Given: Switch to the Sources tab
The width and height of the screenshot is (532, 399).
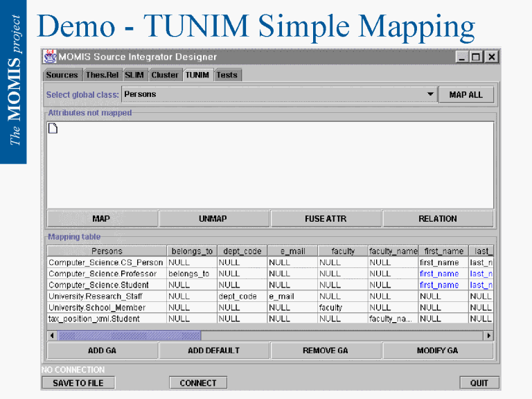Looking at the screenshot, I should 62,75.
